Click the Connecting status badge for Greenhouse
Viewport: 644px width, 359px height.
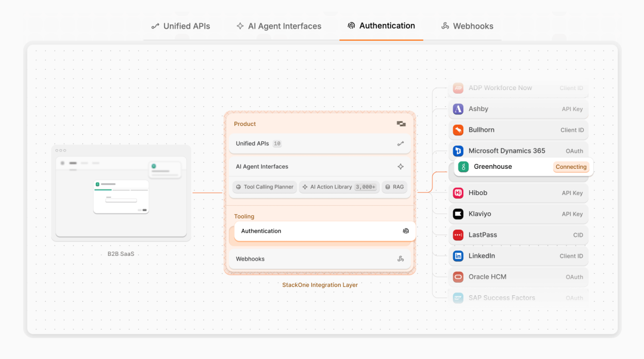pos(571,167)
